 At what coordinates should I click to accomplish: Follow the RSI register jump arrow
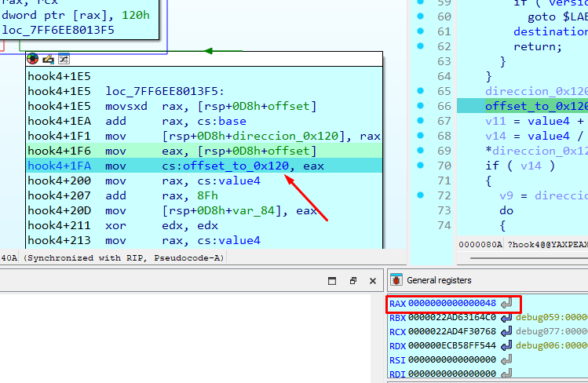pos(506,359)
